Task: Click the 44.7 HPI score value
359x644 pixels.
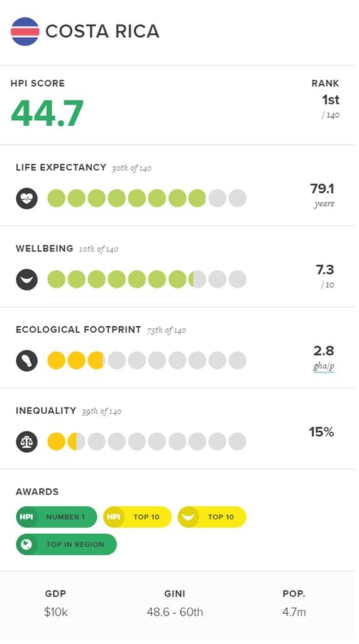Action: 47,113
